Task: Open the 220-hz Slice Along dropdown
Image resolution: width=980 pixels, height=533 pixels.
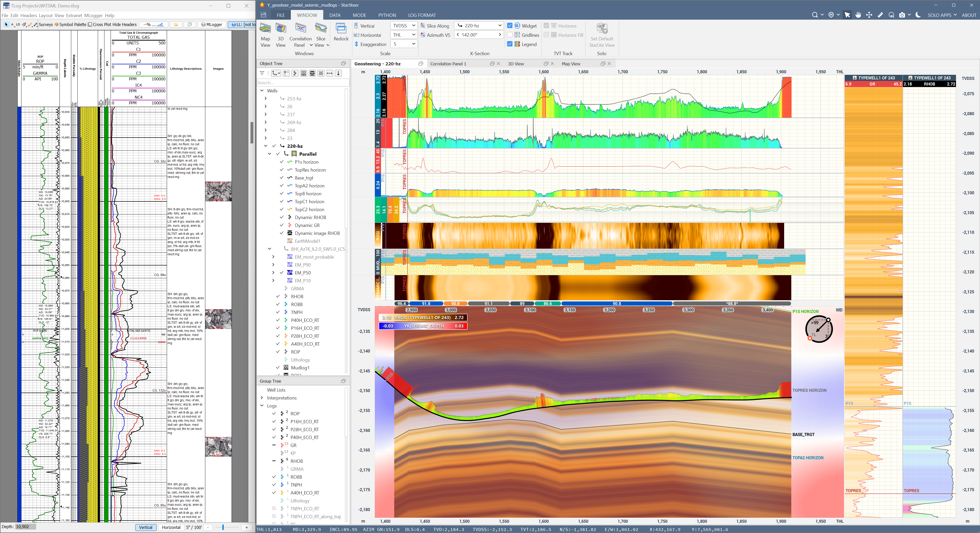Action: point(479,26)
